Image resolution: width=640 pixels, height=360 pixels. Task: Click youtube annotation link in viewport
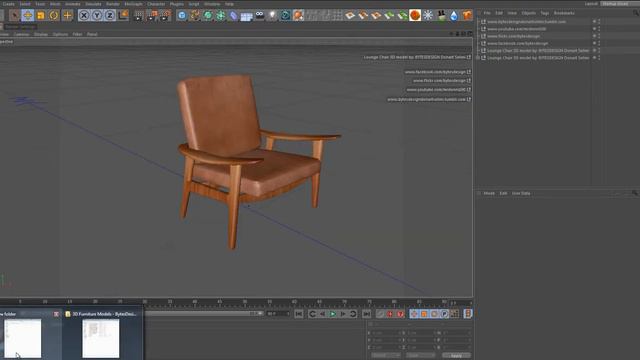438,90
